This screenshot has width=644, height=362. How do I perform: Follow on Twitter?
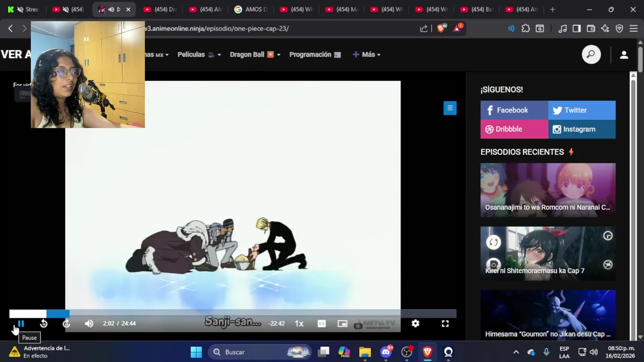point(582,110)
